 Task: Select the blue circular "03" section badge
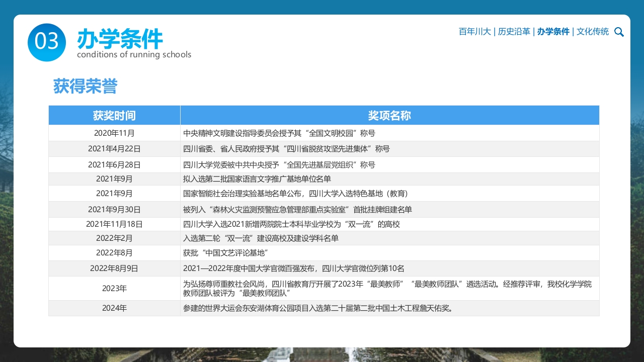[47, 43]
